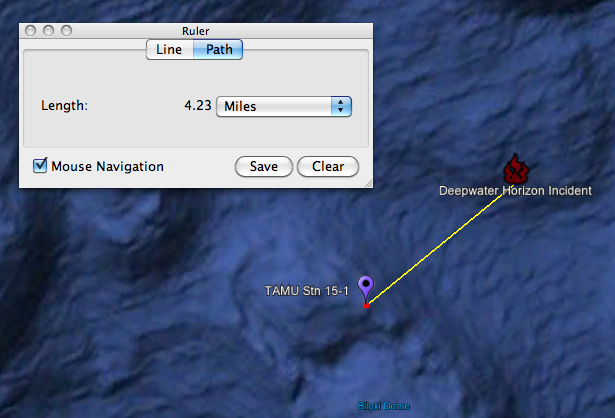This screenshot has height=418, width=615.
Task: Click the red path endpoint marker
Action: [x=366, y=305]
